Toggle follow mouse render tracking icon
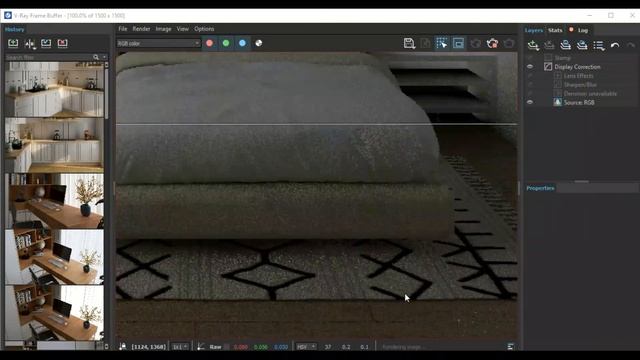640x360 pixels. pos(442,43)
